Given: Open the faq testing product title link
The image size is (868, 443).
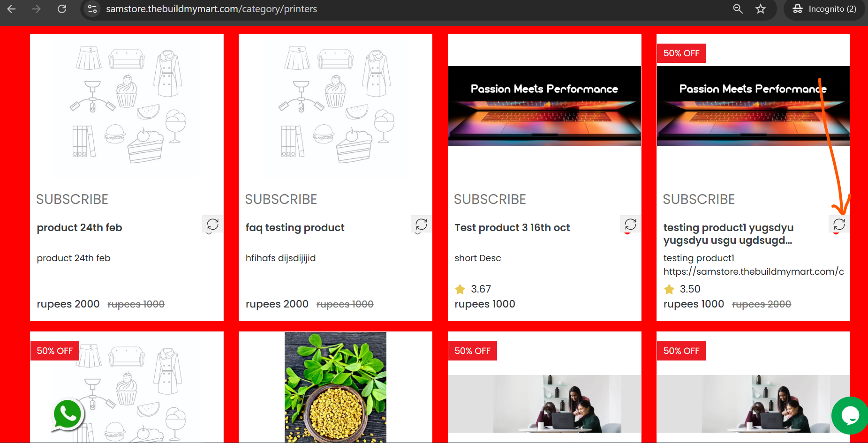Looking at the screenshot, I should coord(295,227).
